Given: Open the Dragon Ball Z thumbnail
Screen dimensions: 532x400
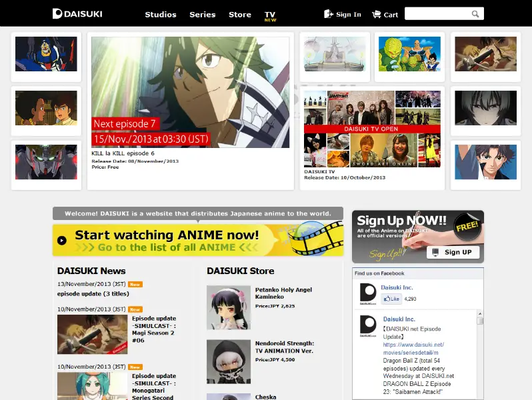Looking at the screenshot, I should click(409, 54).
